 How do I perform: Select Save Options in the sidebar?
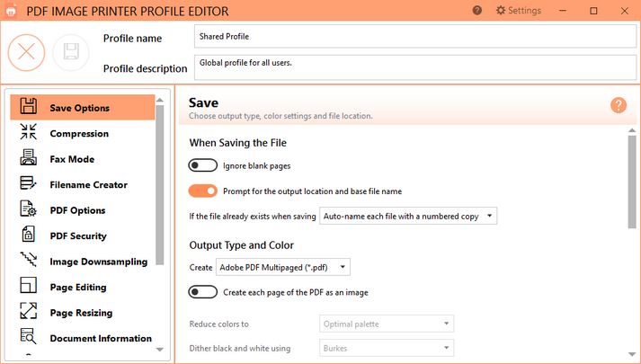83,108
